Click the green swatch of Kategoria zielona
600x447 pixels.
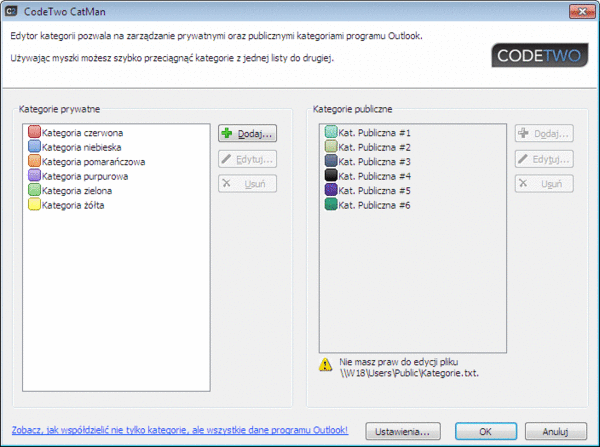point(34,190)
